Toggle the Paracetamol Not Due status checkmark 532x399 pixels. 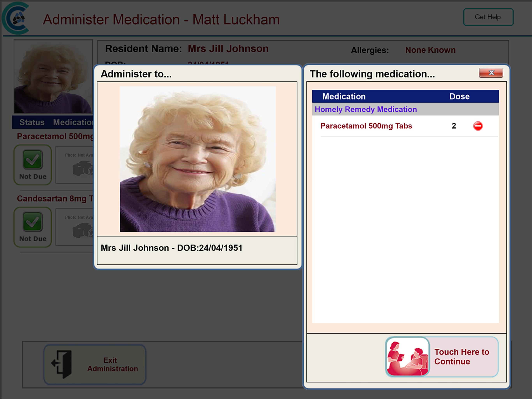[x=33, y=160]
